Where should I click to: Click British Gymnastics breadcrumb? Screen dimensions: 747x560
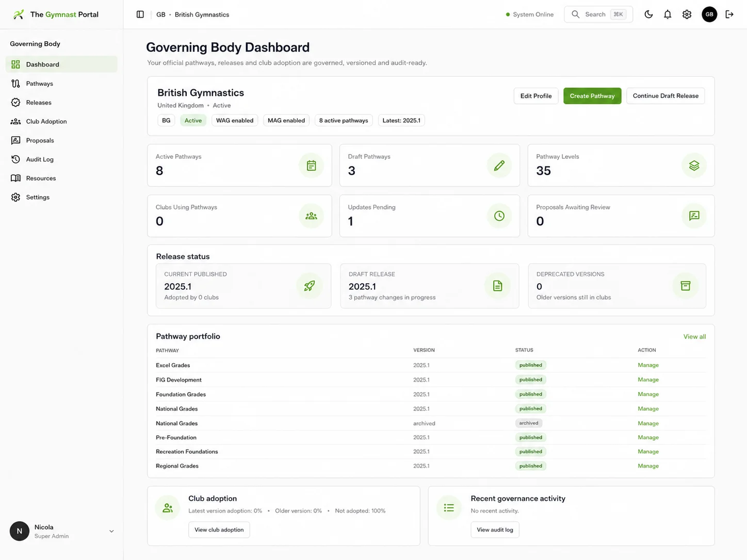tap(202, 14)
